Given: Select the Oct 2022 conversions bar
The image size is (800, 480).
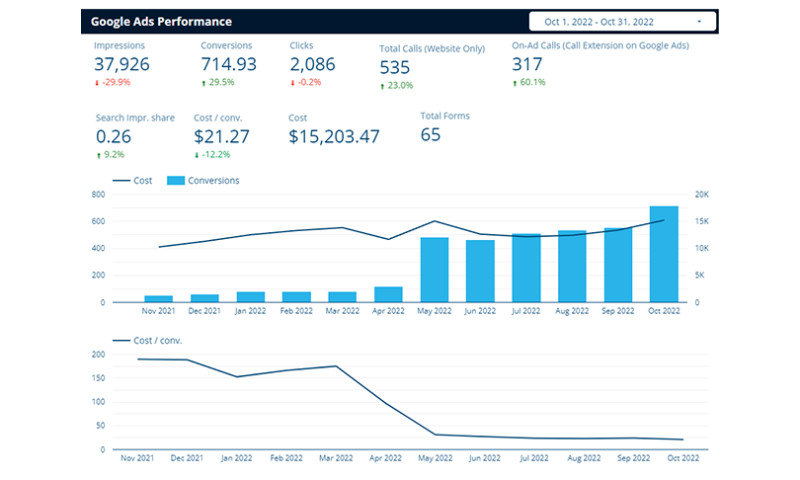Looking at the screenshot, I should point(664,254).
